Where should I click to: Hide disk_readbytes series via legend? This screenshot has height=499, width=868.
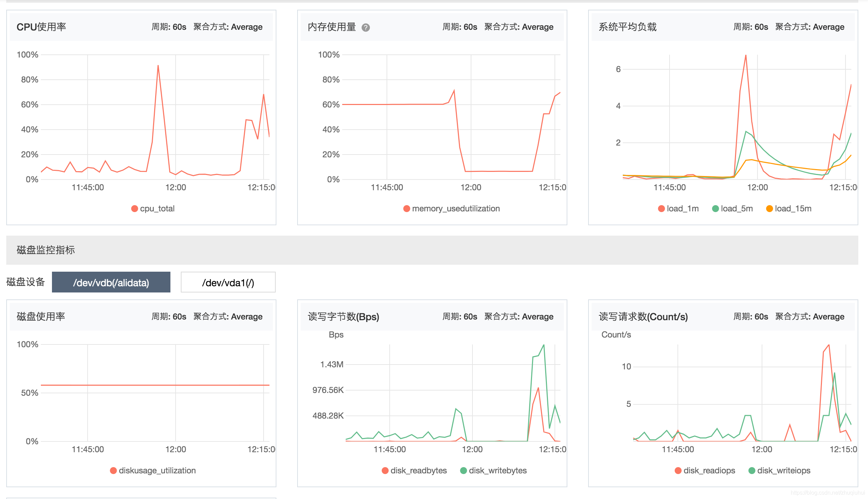click(385, 471)
